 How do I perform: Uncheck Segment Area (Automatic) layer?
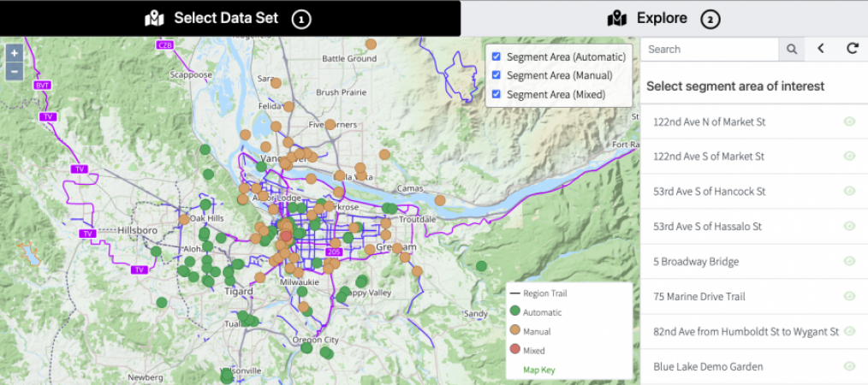[496, 56]
